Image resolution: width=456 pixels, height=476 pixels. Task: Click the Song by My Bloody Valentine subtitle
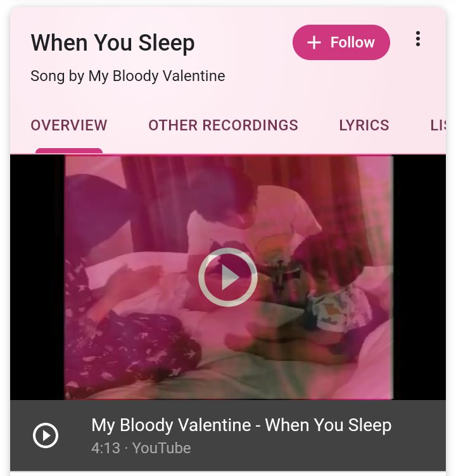127,76
